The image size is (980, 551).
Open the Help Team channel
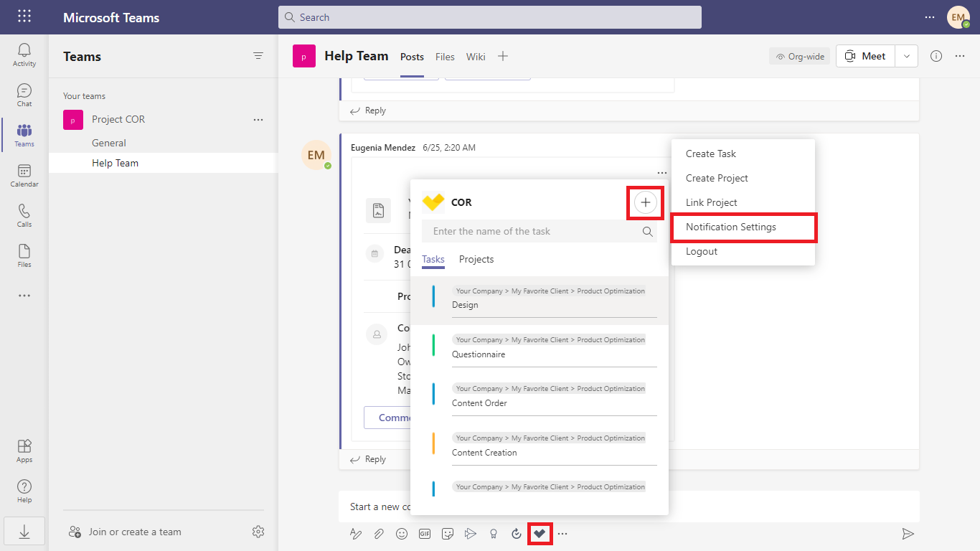[164, 163]
